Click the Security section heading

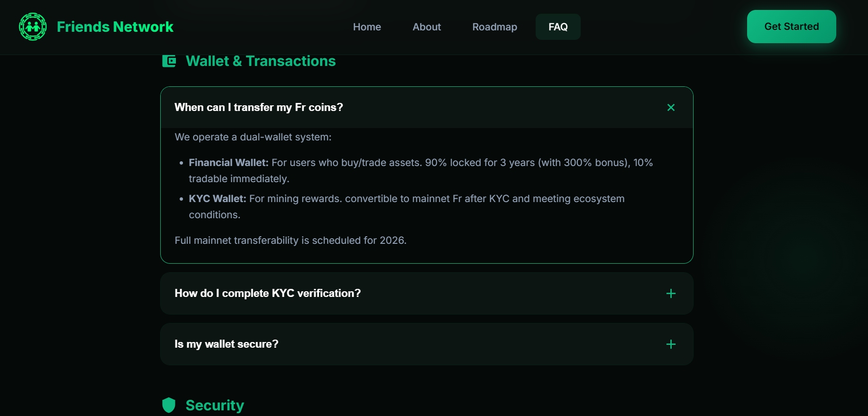point(215,405)
